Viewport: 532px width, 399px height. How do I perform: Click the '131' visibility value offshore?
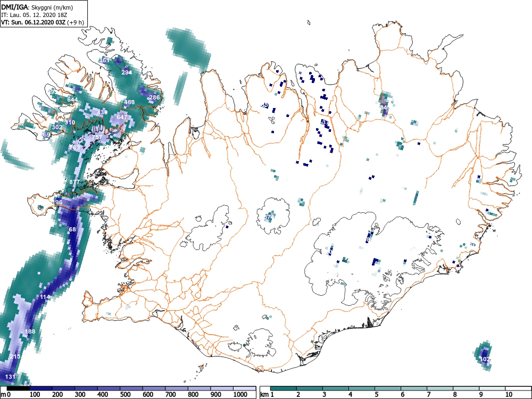(x=10, y=377)
